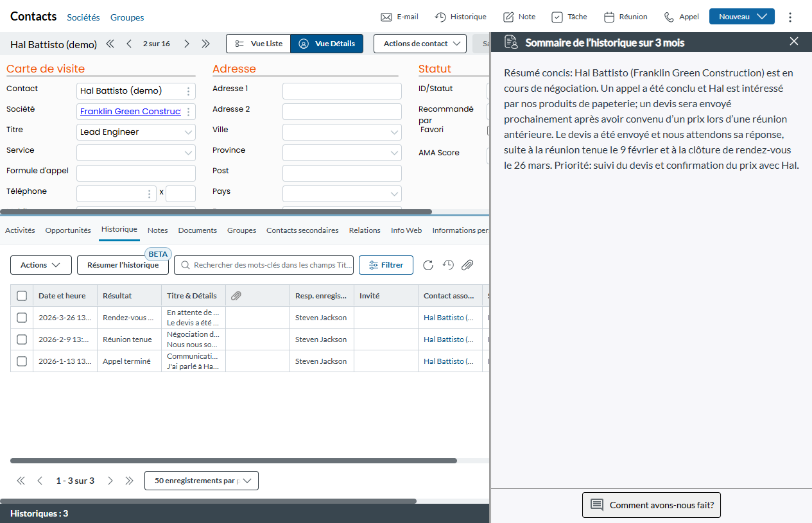Click the E-mail envelope icon
The width and height of the screenshot is (812, 523).
386,17
